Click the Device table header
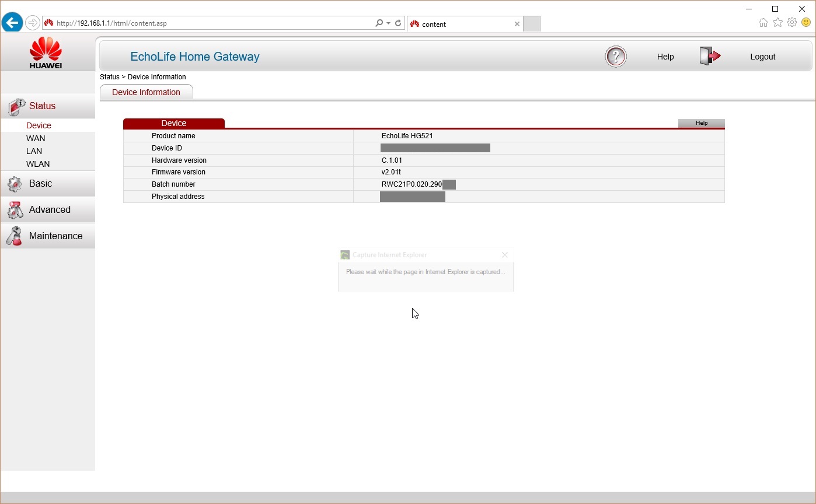The height and width of the screenshot is (504, 816). (x=174, y=123)
